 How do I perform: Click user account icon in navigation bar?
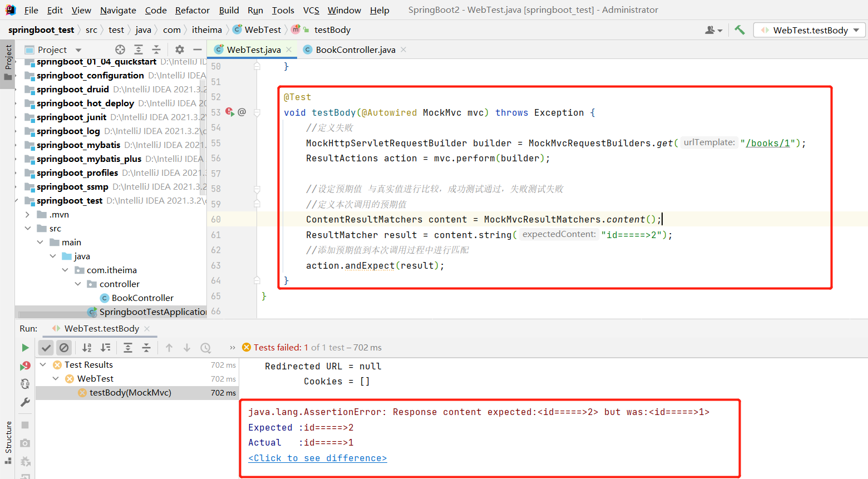(713, 30)
